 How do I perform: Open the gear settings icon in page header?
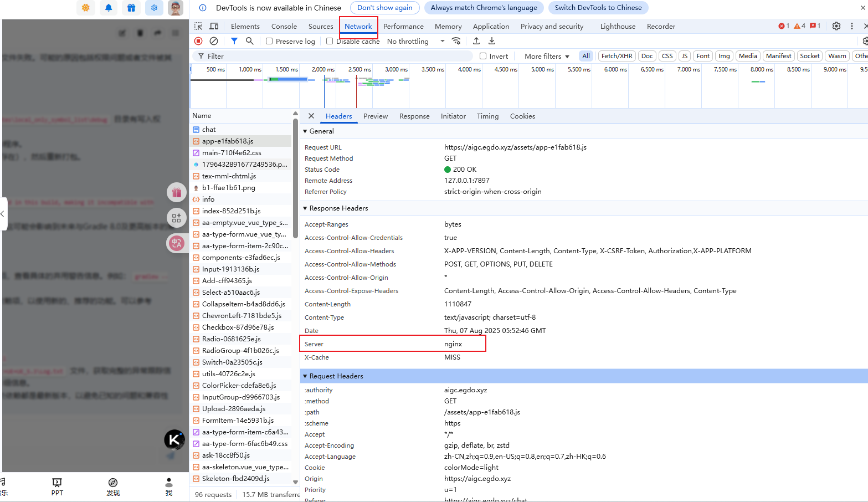154,8
